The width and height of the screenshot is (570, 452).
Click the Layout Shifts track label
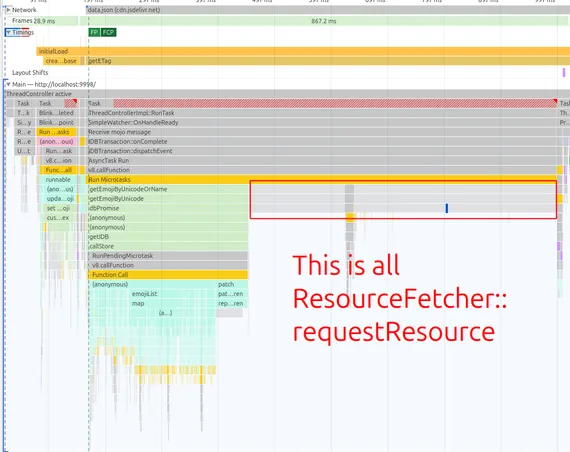(x=30, y=72)
